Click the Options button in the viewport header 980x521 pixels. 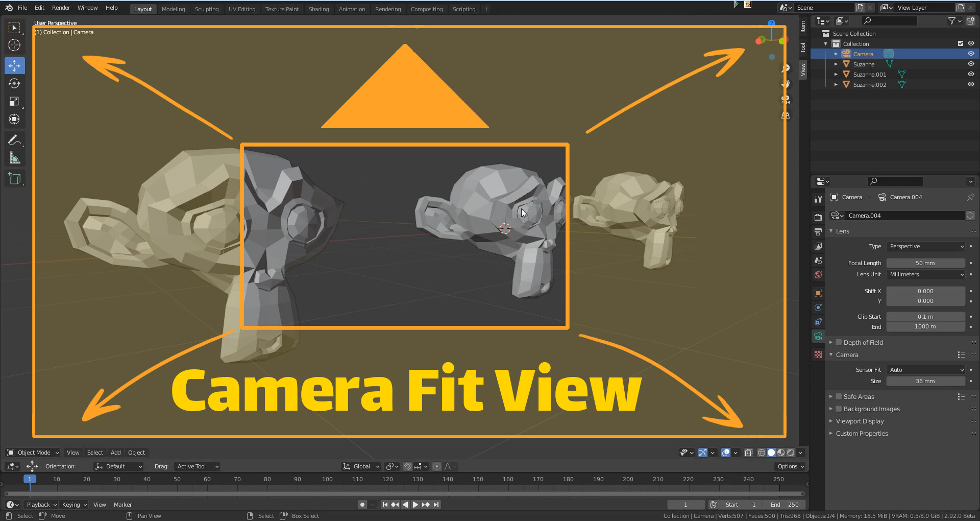[x=789, y=466]
